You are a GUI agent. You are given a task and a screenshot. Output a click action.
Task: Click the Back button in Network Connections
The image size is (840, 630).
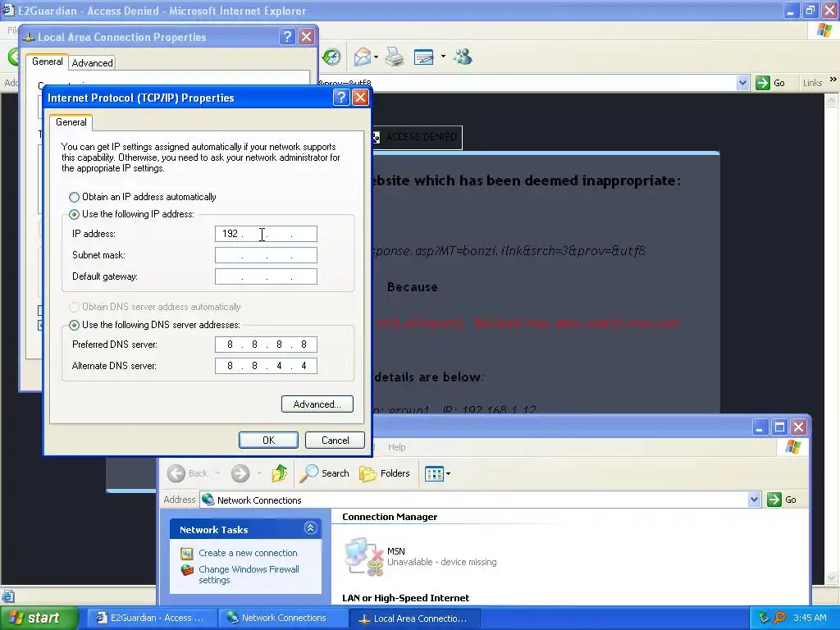tap(187, 473)
